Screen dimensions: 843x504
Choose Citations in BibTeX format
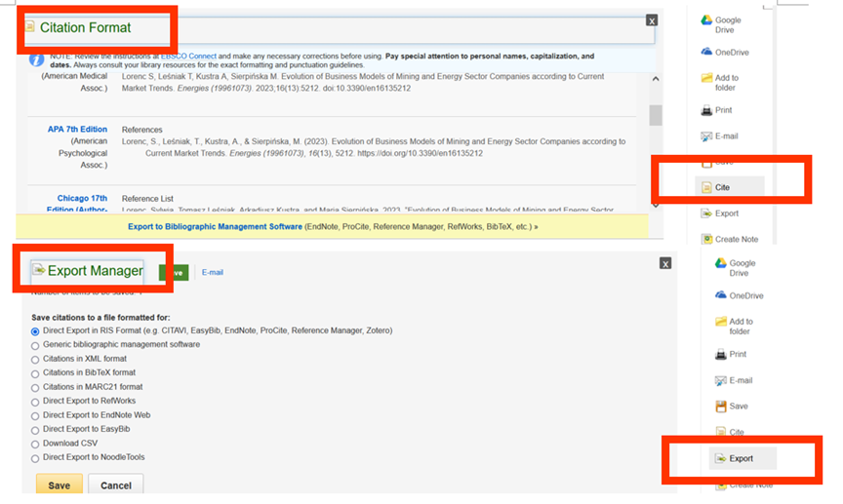tap(35, 373)
